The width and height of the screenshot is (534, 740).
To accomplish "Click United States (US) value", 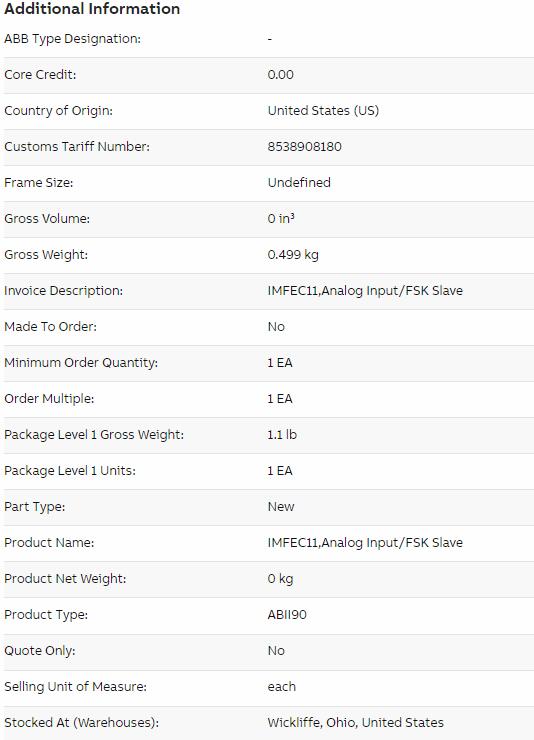I will [x=324, y=111].
